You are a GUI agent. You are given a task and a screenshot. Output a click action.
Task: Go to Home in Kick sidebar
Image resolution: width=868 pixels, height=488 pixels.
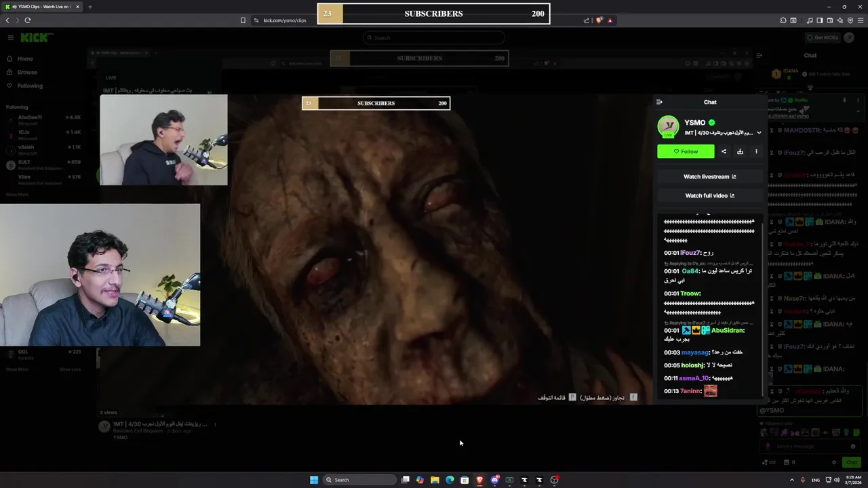[x=25, y=59]
